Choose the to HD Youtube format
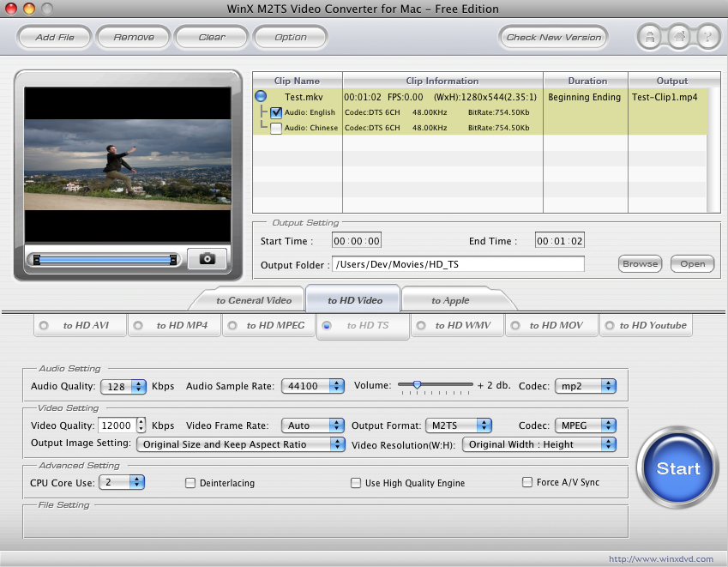 647,325
